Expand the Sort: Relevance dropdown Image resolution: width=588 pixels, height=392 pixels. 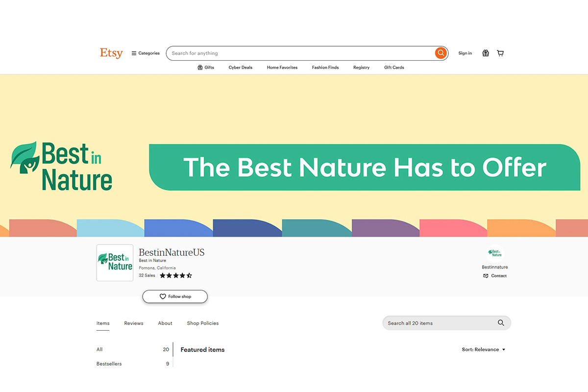[483, 349]
